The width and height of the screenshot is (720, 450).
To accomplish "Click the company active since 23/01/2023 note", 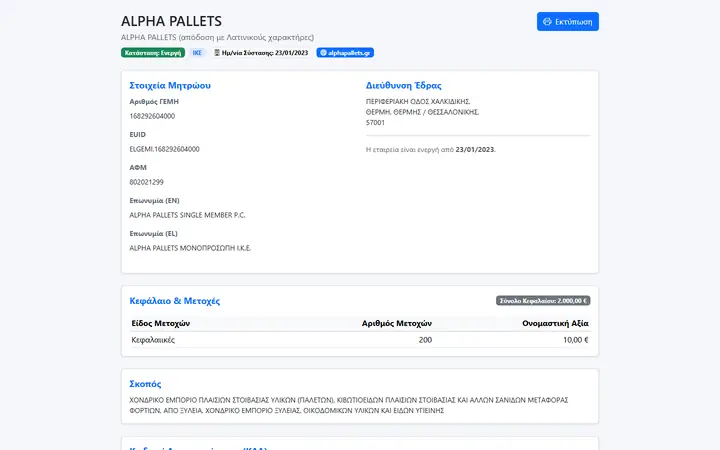I will click(x=431, y=150).
